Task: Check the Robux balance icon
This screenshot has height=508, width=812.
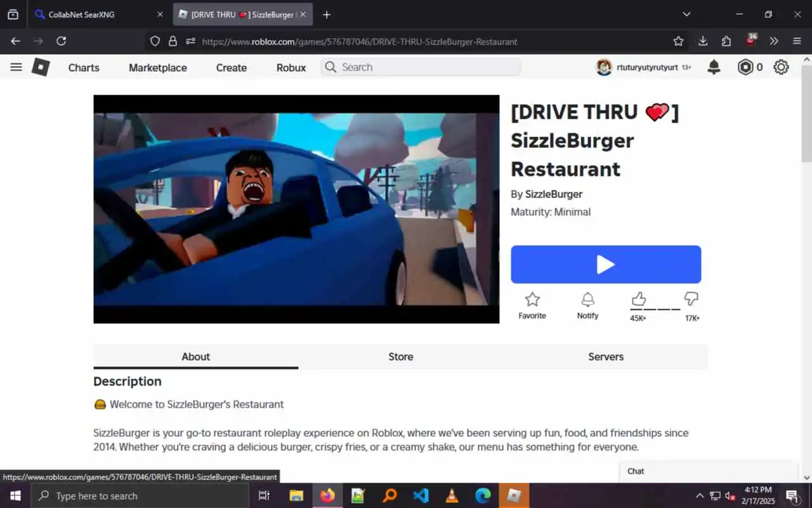Action: pyautogui.click(x=745, y=67)
